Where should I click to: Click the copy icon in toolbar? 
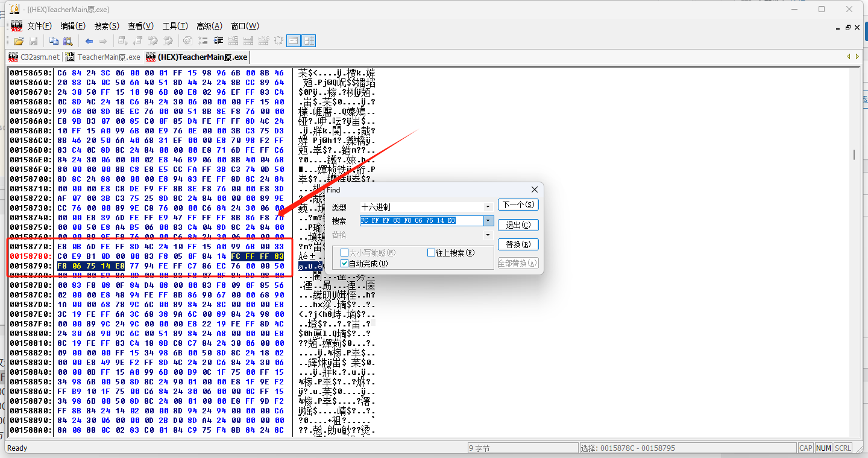[54, 41]
